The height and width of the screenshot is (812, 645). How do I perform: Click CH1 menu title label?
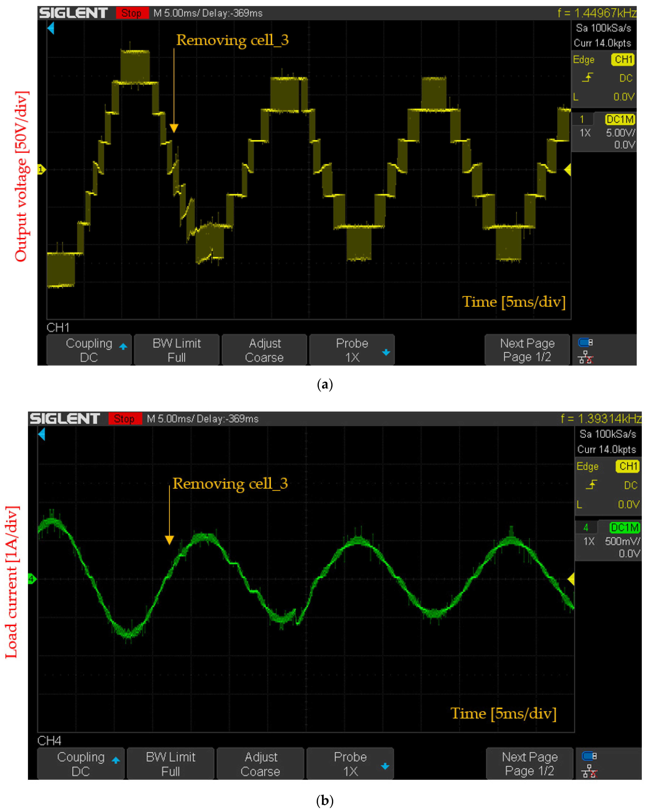pos(58,328)
